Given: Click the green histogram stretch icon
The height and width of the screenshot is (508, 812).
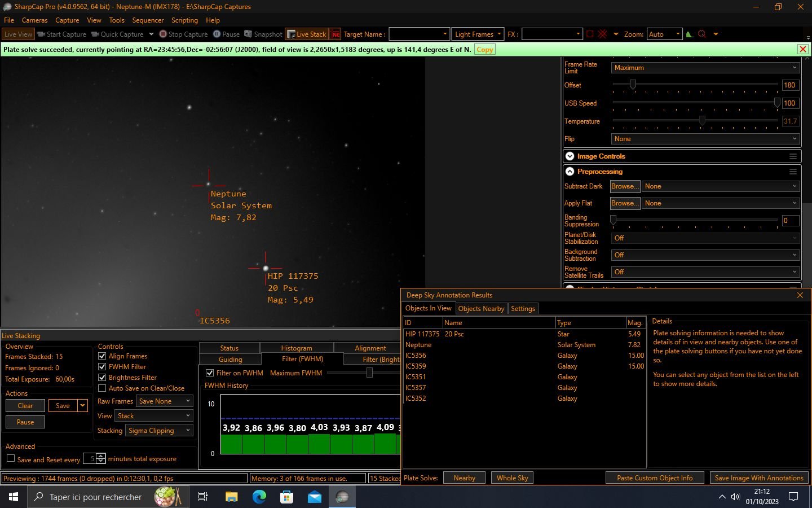Looking at the screenshot, I should [x=689, y=34].
